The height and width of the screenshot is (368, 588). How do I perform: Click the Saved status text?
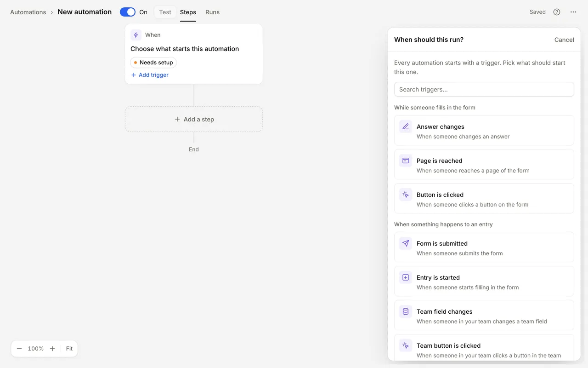coord(537,12)
